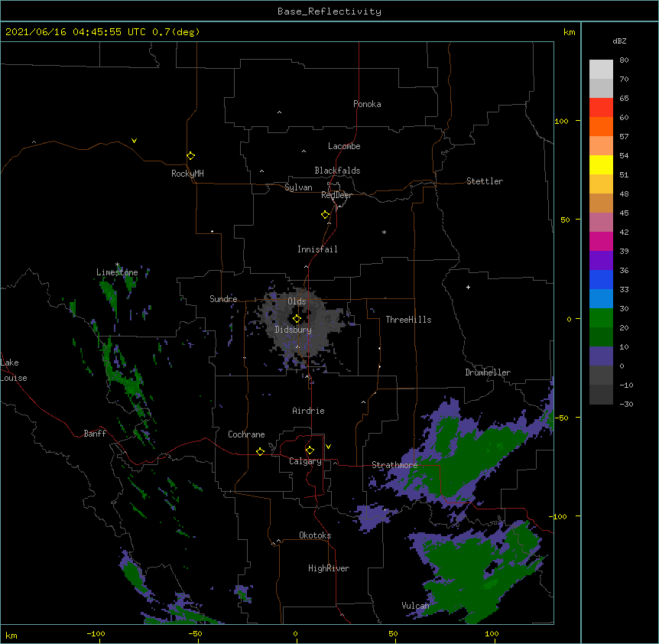Select the red 60-65 dBZ legend swatch
The width and height of the screenshot is (659, 644).
[601, 108]
